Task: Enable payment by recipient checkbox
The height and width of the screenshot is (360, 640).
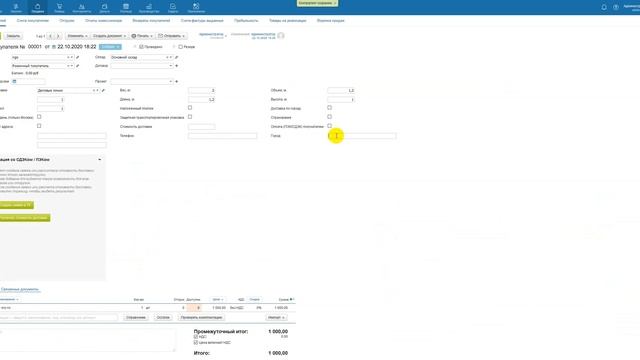Action: click(329, 126)
